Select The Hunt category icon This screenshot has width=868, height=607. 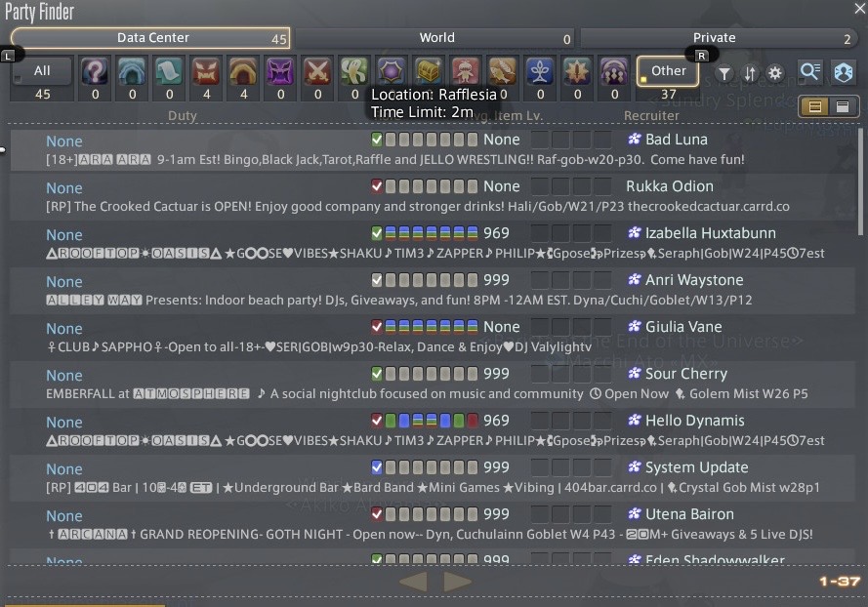pyautogui.click(x=466, y=72)
